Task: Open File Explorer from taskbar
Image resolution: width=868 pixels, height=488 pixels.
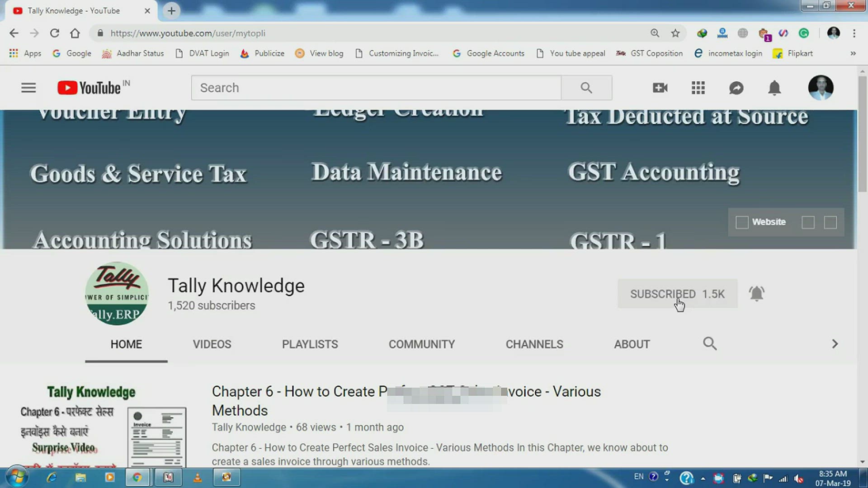Action: pos(80,477)
